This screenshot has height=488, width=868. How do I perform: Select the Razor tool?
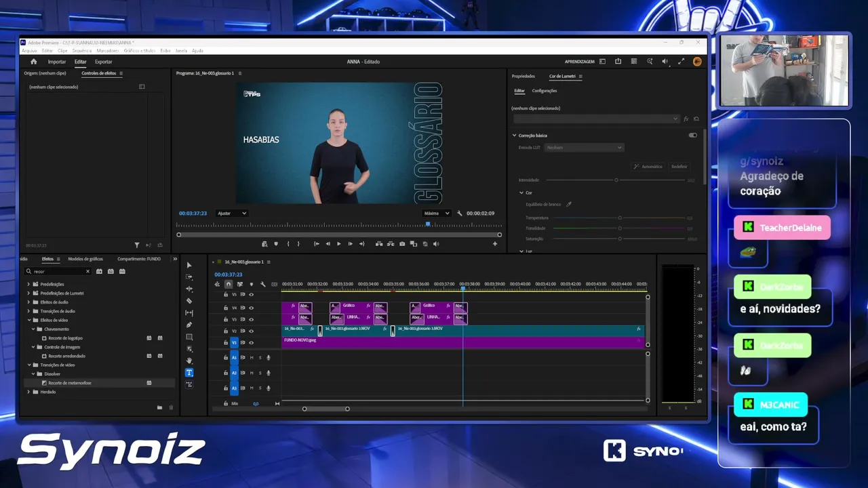189,301
